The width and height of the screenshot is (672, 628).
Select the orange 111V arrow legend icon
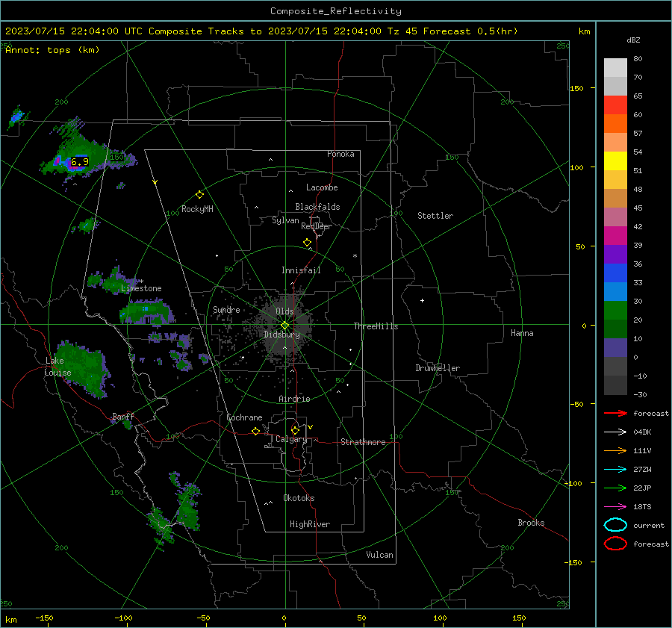coord(615,450)
